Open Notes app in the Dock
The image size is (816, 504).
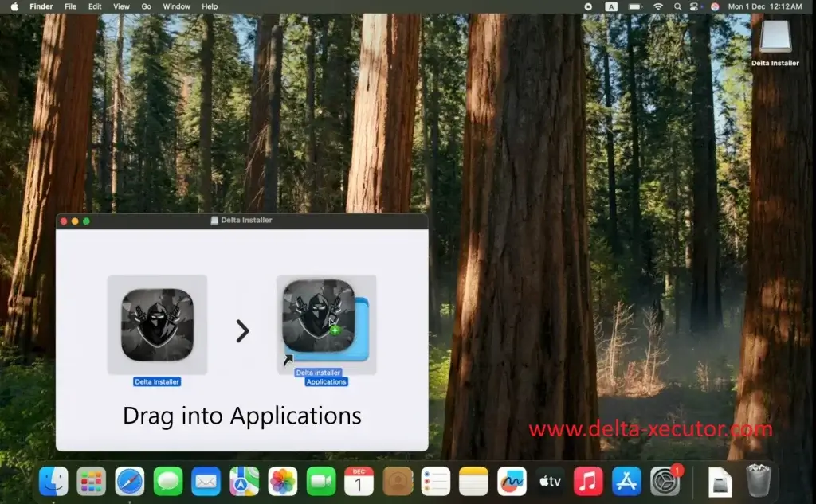[x=473, y=481]
